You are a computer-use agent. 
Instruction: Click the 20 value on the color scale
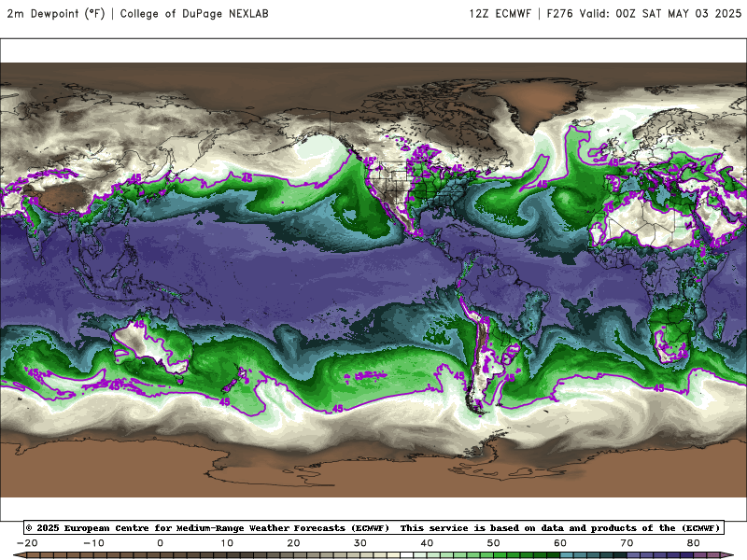(x=293, y=543)
